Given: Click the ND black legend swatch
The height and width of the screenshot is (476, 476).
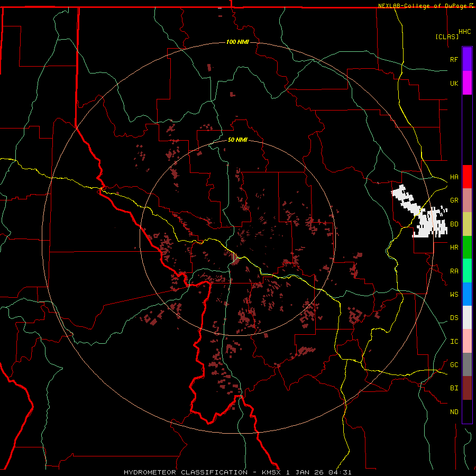Looking at the screenshot, I should [467, 411].
